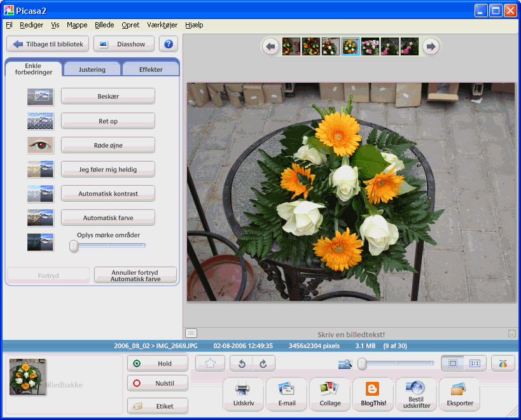Open the Værktøjer menu

(162, 25)
